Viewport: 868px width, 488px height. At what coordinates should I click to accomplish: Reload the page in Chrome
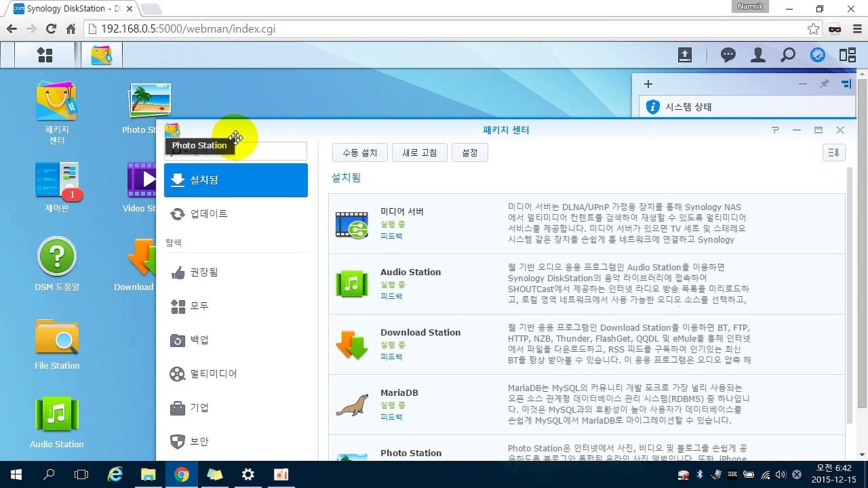coord(51,29)
